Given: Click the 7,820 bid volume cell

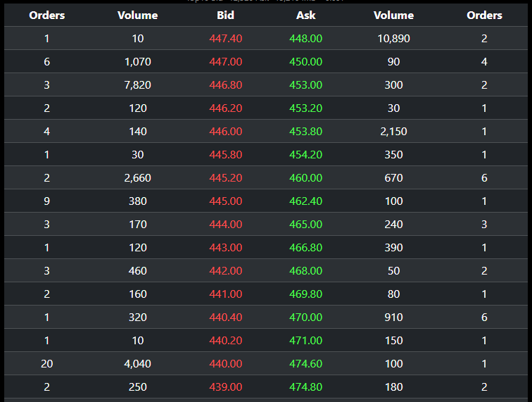Looking at the screenshot, I should [x=138, y=84].
